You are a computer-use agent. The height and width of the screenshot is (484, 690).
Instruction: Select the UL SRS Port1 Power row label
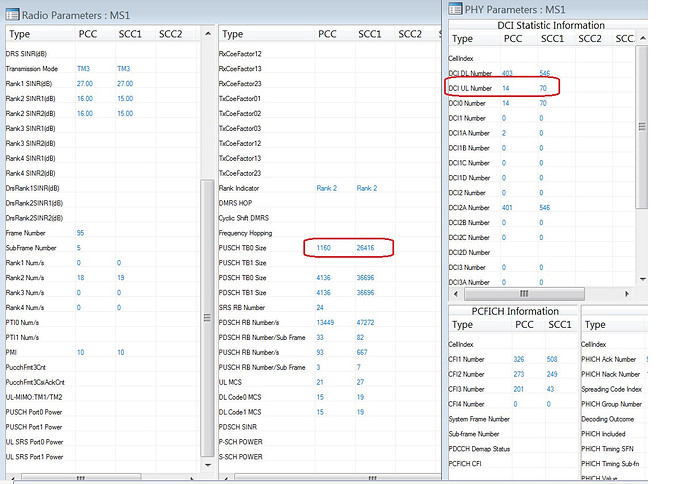point(34,457)
